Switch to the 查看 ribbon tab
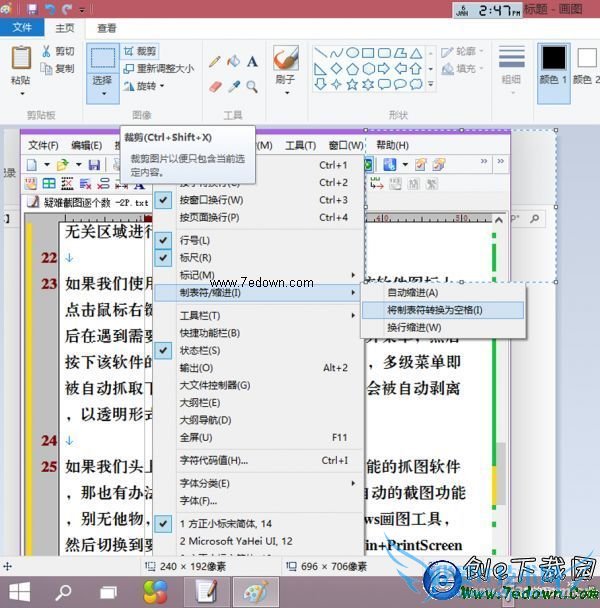The width and height of the screenshot is (600, 608). 106,28
